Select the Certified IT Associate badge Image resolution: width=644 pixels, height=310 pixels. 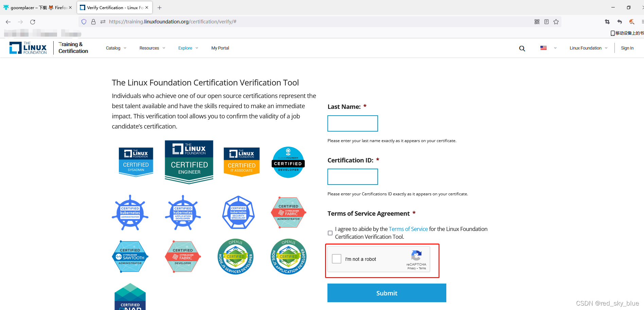241,162
